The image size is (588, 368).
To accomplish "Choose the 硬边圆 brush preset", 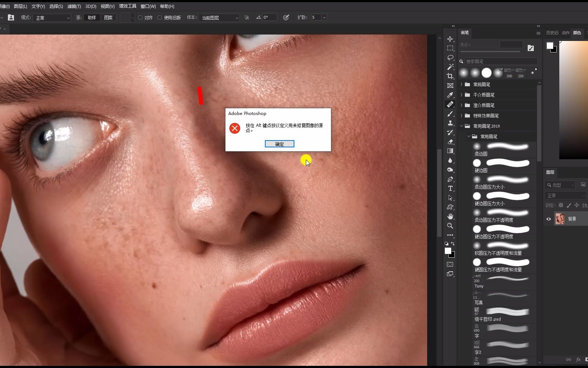I will click(503, 166).
